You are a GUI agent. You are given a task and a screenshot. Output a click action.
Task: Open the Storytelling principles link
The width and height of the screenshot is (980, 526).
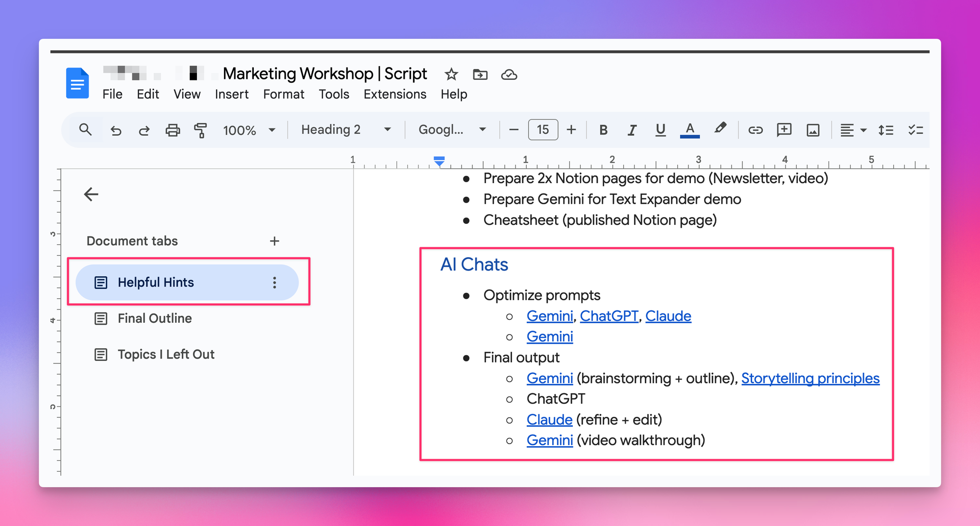[x=810, y=379]
